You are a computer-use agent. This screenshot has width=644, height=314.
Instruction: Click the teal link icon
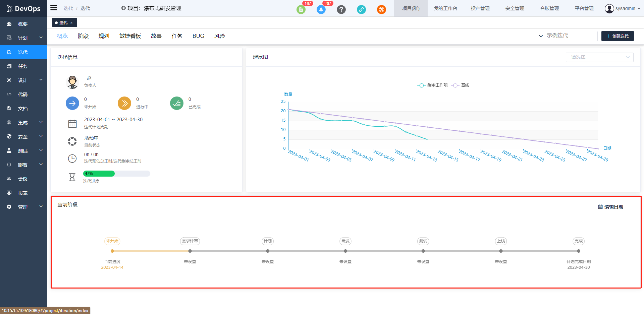pos(361,10)
